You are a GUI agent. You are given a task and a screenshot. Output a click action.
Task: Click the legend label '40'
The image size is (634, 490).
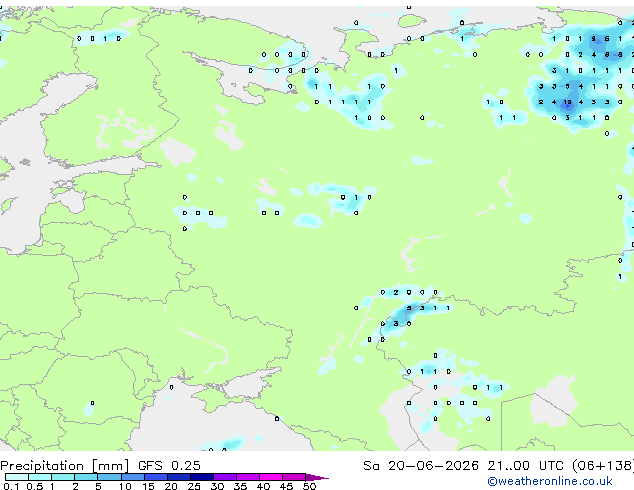(263, 486)
